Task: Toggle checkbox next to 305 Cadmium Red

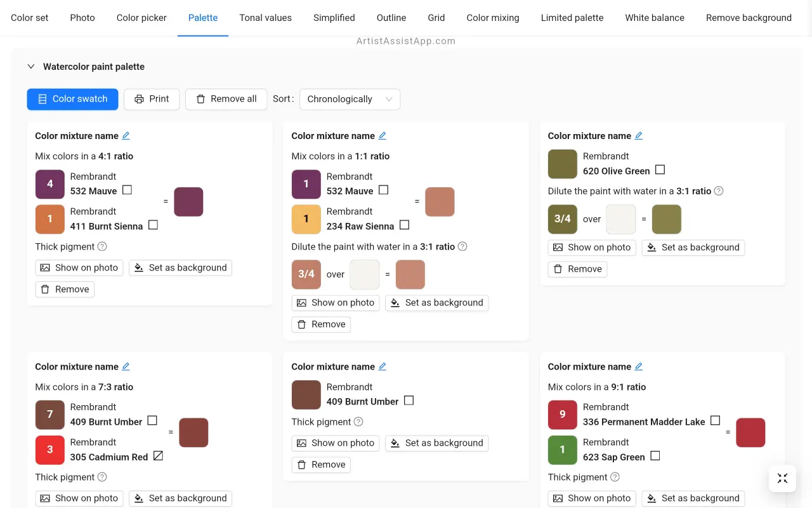Action: 158,455
